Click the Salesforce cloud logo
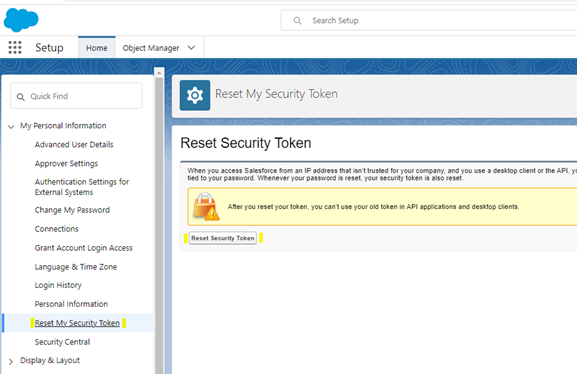 coord(21,20)
